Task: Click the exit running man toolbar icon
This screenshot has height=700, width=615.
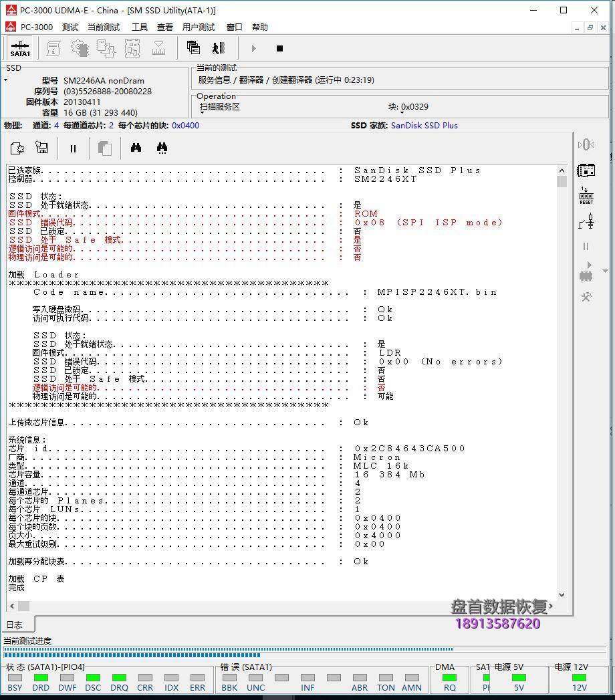Action: click(x=219, y=48)
